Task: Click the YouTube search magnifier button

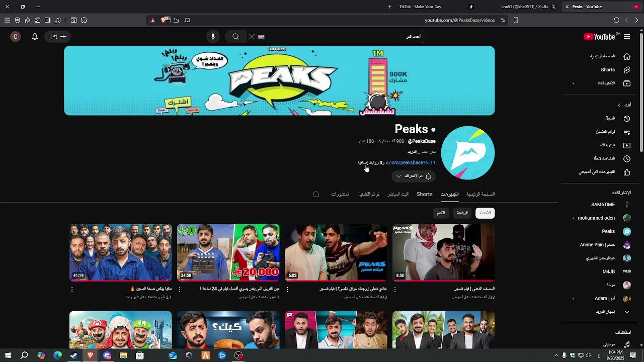Action: pos(235,37)
